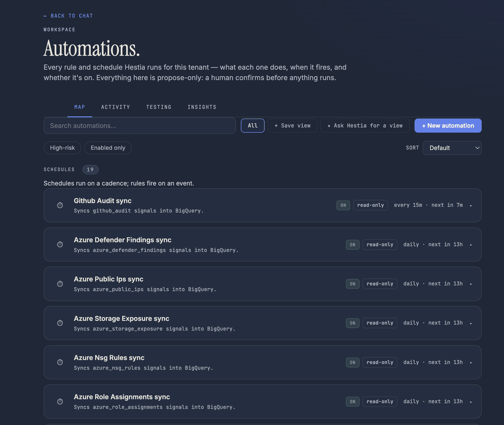504x425 pixels.
Task: Click the clock icon for Azure Role Assignments sync
Action: tap(60, 402)
